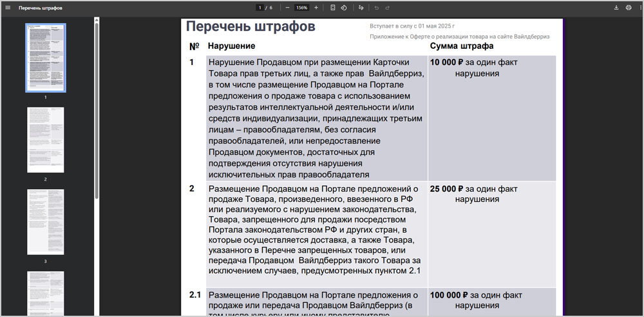Click the fit to page icon
The height and width of the screenshot is (317, 644).
click(x=333, y=8)
